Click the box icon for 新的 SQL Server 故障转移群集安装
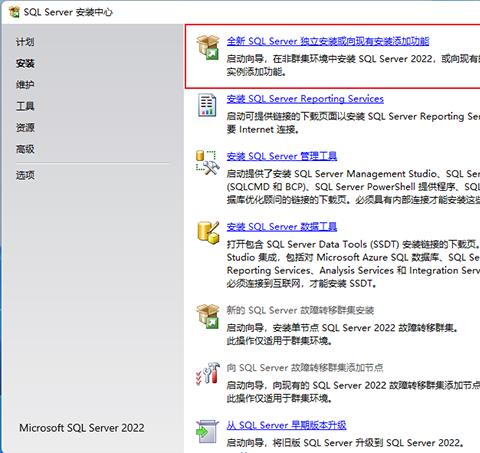The height and width of the screenshot is (453, 480). (x=207, y=316)
